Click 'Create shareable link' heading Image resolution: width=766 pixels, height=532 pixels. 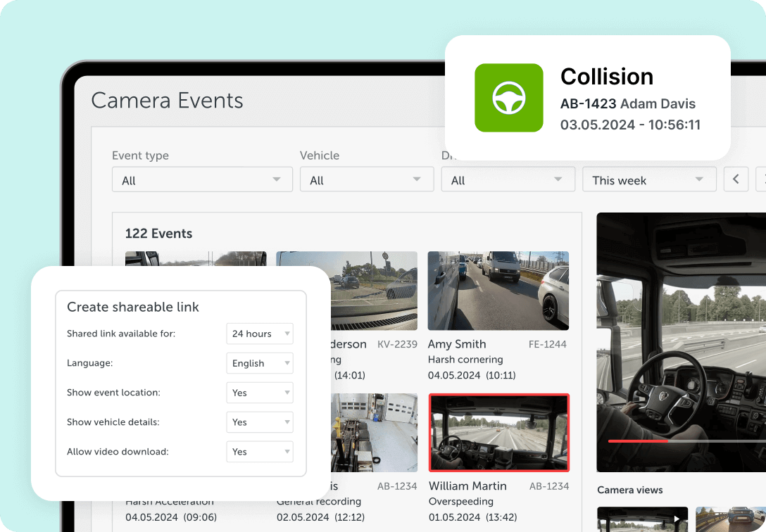(133, 307)
